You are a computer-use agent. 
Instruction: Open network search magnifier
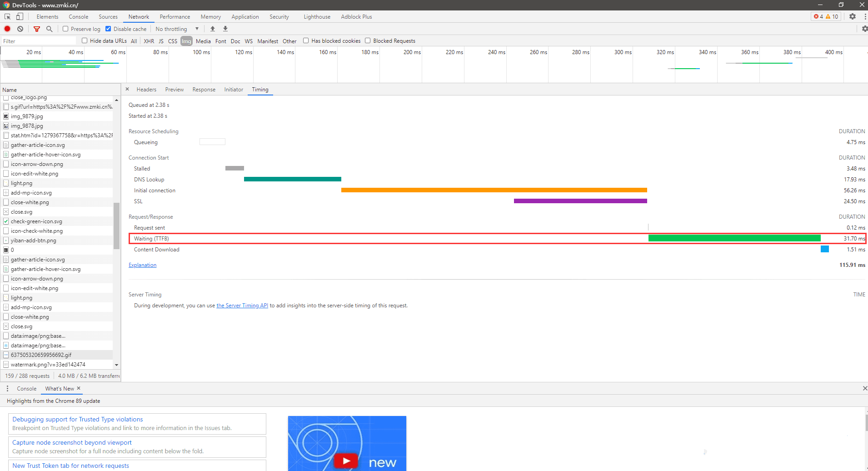[49, 29]
